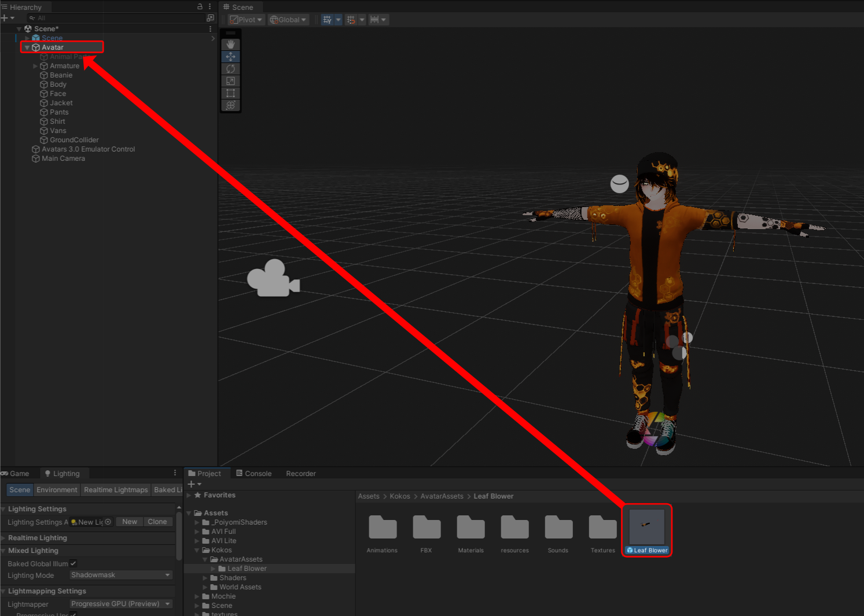This screenshot has width=864, height=616.
Task: Select the Rect transform tool
Action: tap(230, 93)
